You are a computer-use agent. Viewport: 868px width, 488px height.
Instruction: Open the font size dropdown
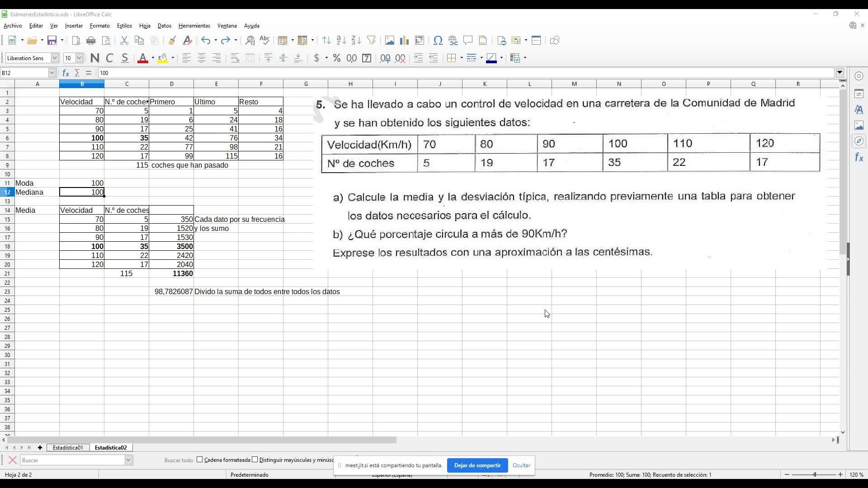pos(79,58)
